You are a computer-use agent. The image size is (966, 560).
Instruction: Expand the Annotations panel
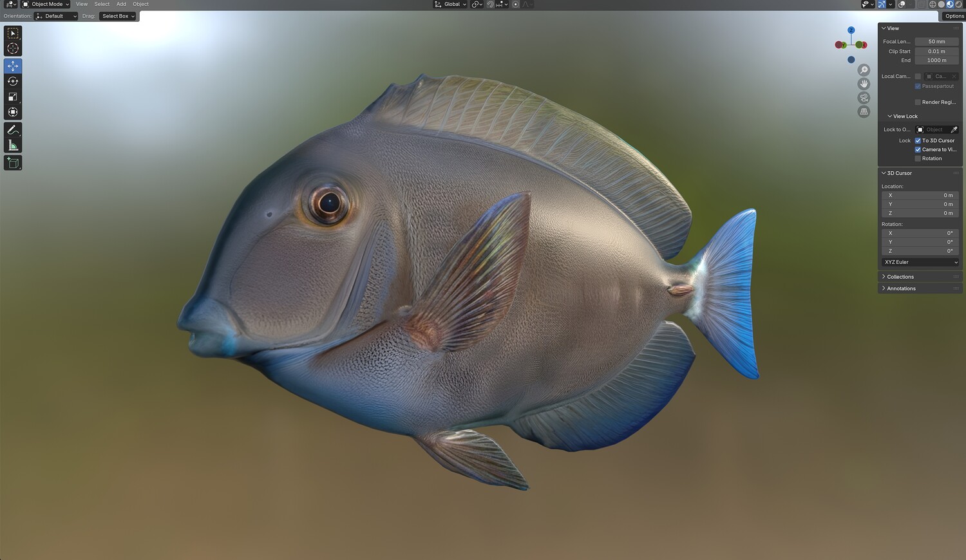[x=899, y=288]
